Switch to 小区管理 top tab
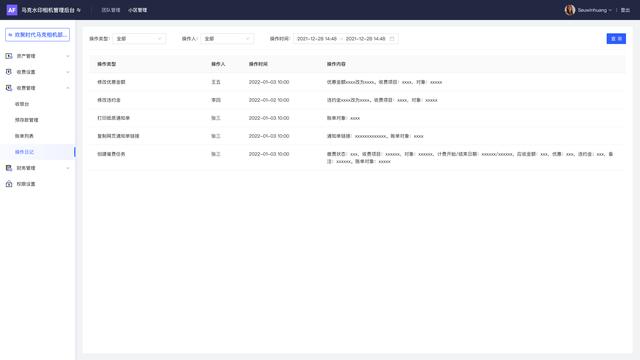Viewport: 640px width, 360px height. click(138, 10)
